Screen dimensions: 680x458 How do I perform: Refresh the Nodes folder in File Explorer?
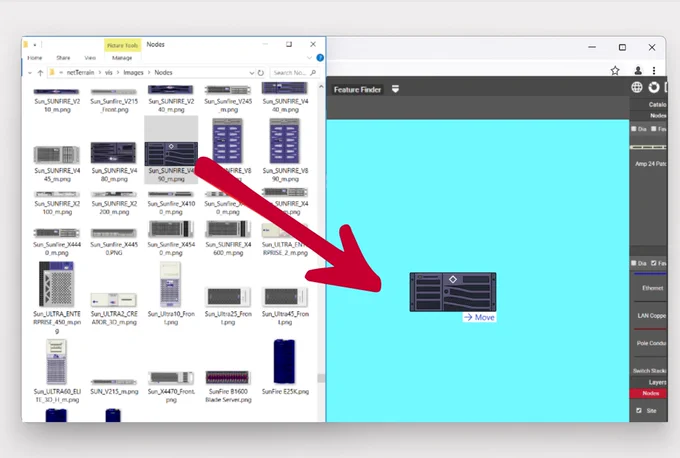[261, 73]
